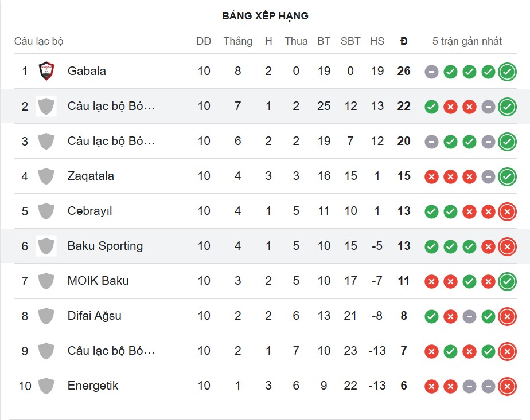Sort by the Đ points column header

click(404, 41)
